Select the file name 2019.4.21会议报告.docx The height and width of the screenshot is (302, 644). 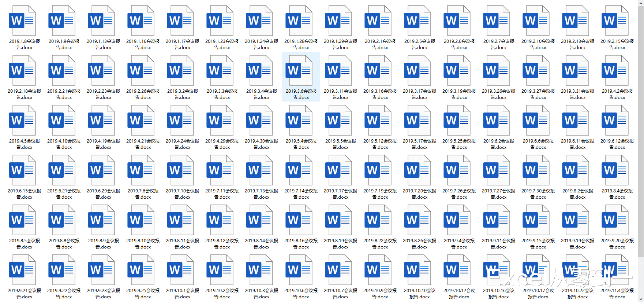coord(143,144)
